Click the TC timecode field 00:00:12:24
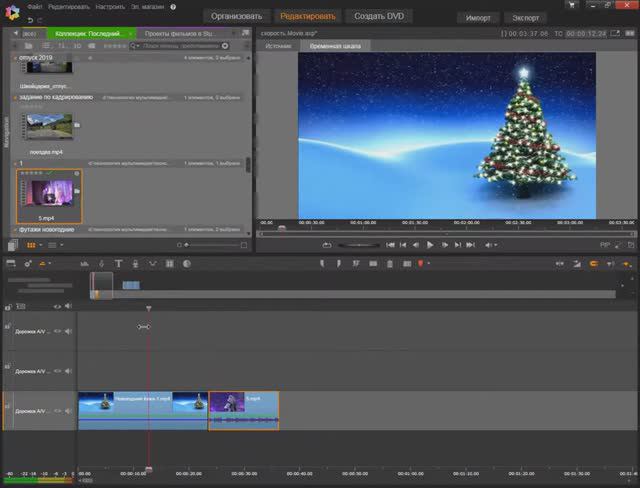The height and width of the screenshot is (488, 640). (x=586, y=34)
